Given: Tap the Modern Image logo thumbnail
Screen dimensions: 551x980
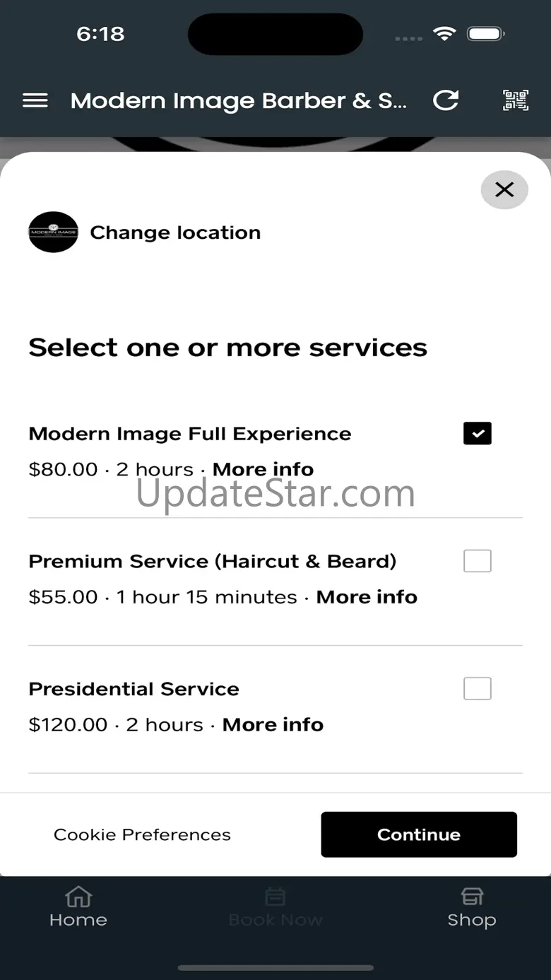Looking at the screenshot, I should (x=53, y=232).
